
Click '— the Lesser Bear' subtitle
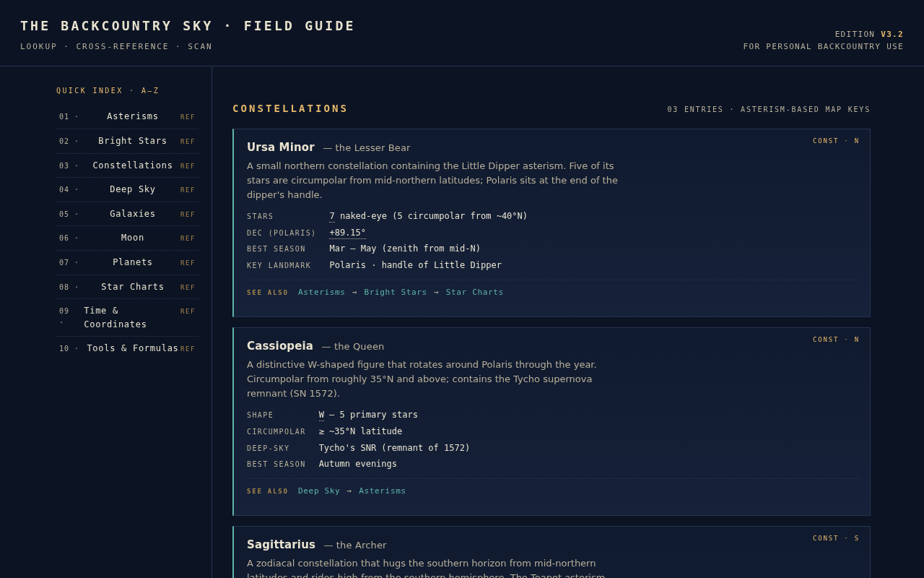click(367, 148)
